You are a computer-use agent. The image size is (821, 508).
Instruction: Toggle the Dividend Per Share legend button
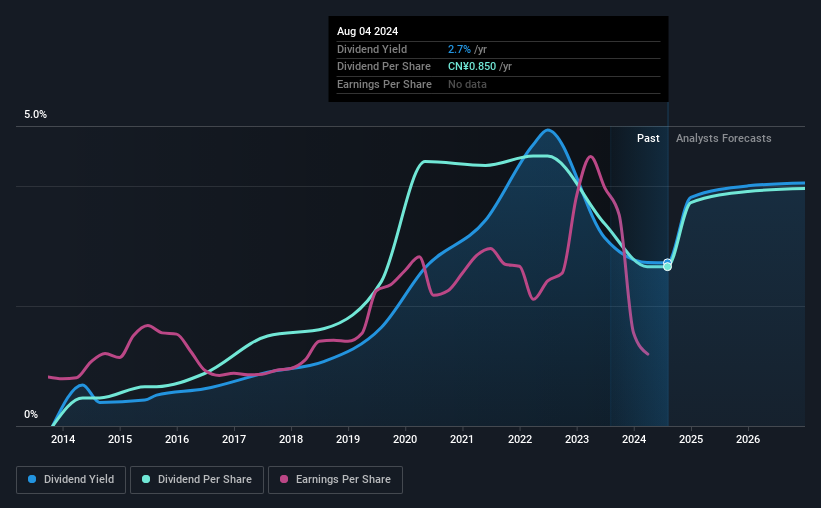(197, 480)
